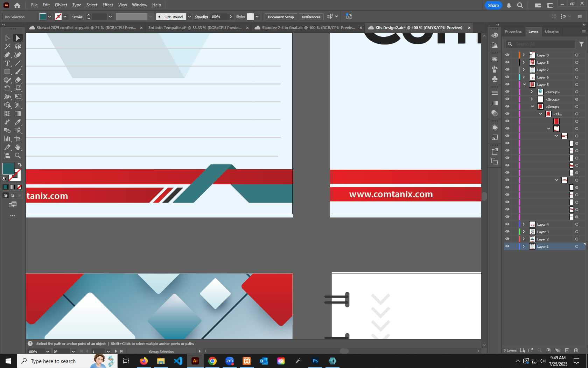Switch to the Libraries panel tab

[x=552, y=32]
